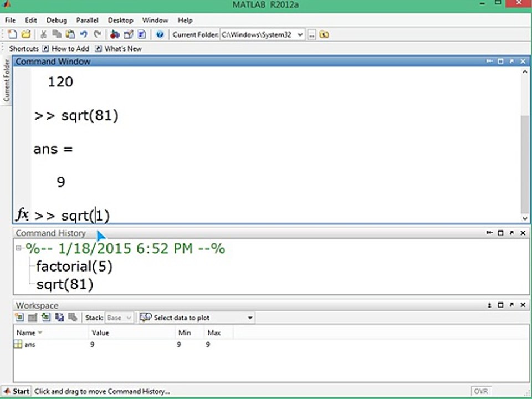Open the File menu

tap(10, 21)
